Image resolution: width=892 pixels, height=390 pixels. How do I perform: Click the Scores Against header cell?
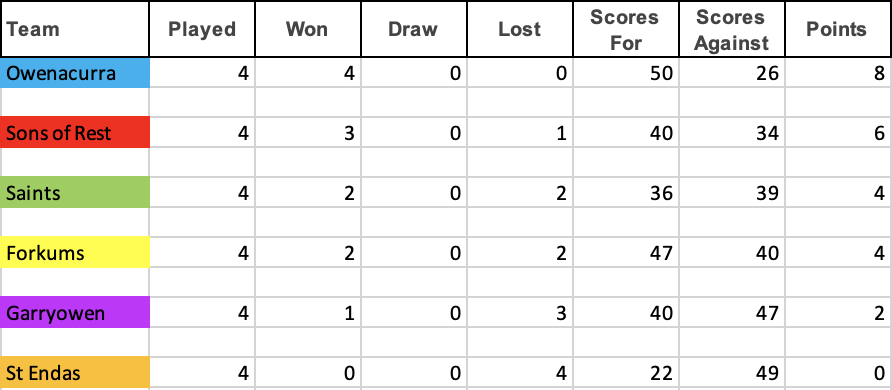[732, 29]
